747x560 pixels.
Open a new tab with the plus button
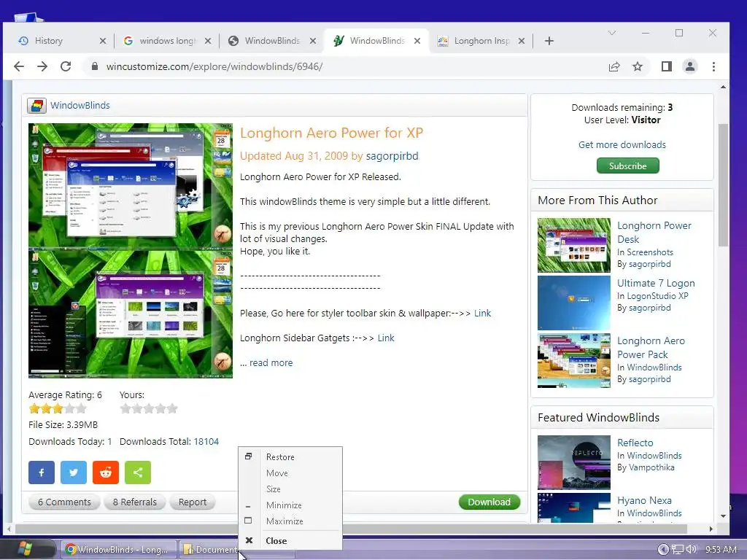(x=549, y=41)
